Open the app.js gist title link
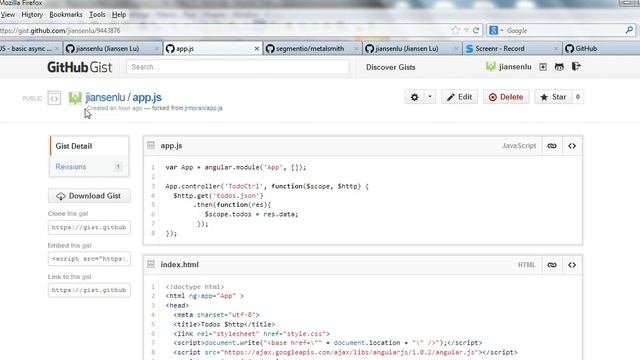The width and height of the screenshot is (640, 360). click(147, 97)
